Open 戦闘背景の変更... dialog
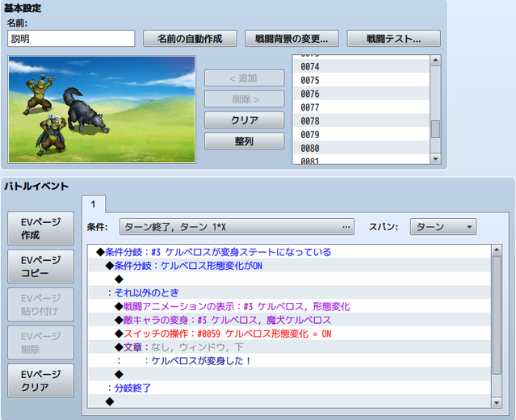Image resolution: width=516 pixels, height=420 pixels. [x=292, y=39]
